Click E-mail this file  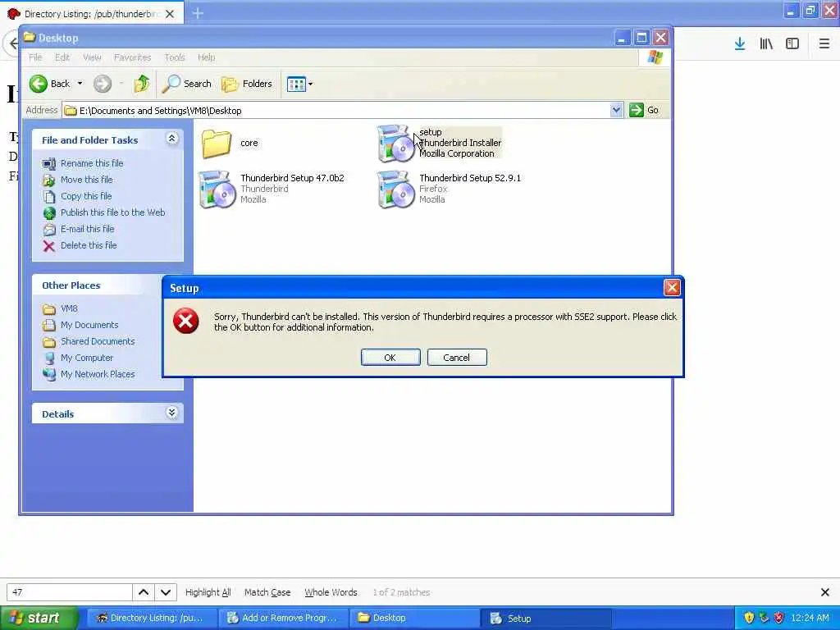coord(87,229)
